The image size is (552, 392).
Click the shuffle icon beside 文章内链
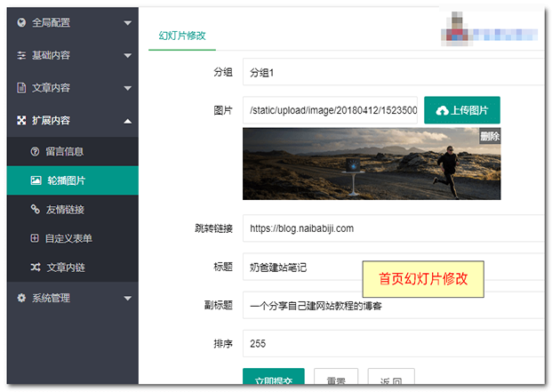pyautogui.click(x=36, y=267)
